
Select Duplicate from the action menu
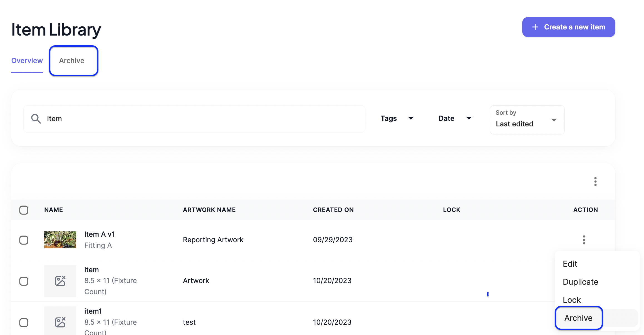click(x=580, y=282)
